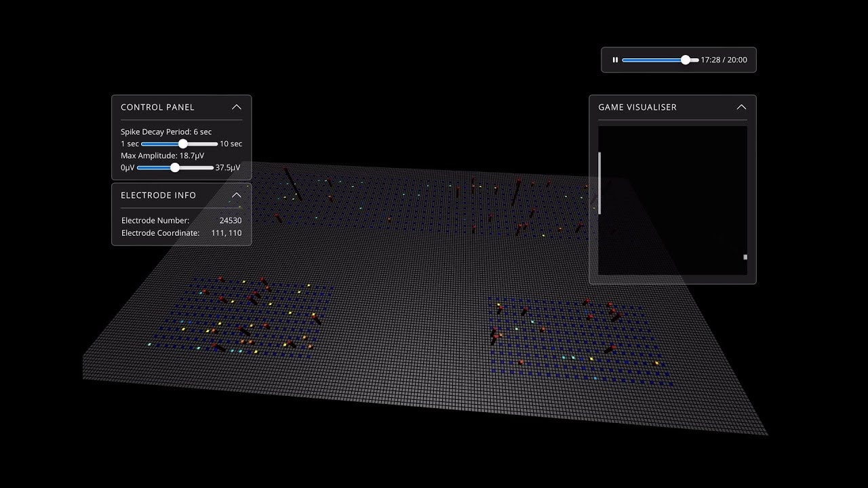Collapse the Electrode Info panel

[236, 195]
